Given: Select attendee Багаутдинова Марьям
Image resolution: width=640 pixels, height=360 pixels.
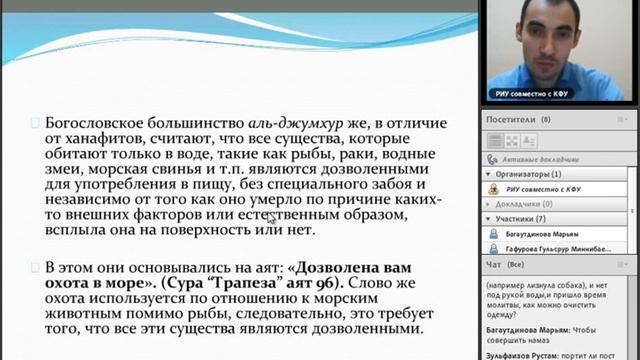Looking at the screenshot, I should pos(555,234).
